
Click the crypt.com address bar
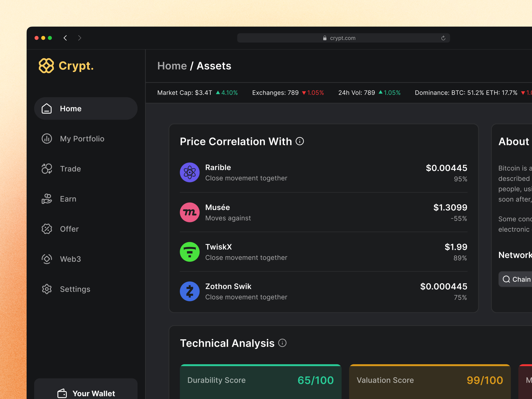point(342,38)
